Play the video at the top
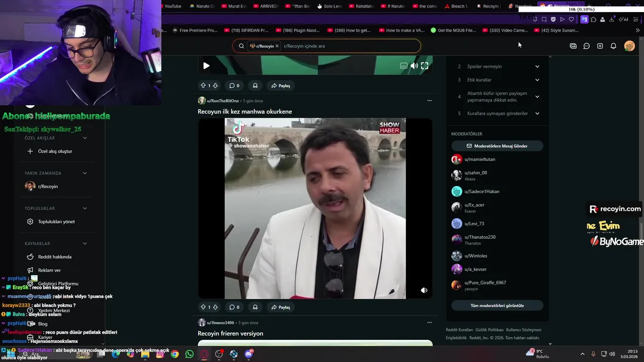 206,66
